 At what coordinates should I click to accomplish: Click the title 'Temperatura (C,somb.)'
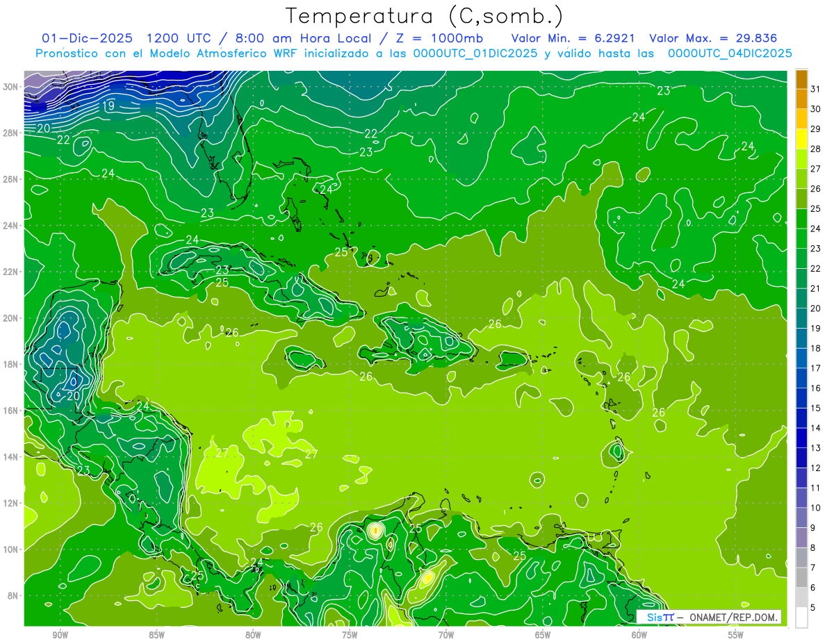pyautogui.click(x=425, y=16)
